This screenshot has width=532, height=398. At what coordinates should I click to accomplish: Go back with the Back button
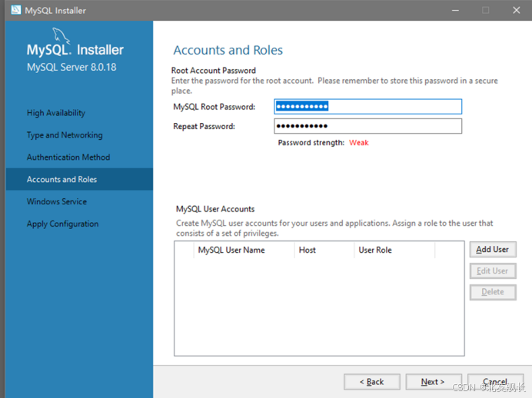click(372, 382)
